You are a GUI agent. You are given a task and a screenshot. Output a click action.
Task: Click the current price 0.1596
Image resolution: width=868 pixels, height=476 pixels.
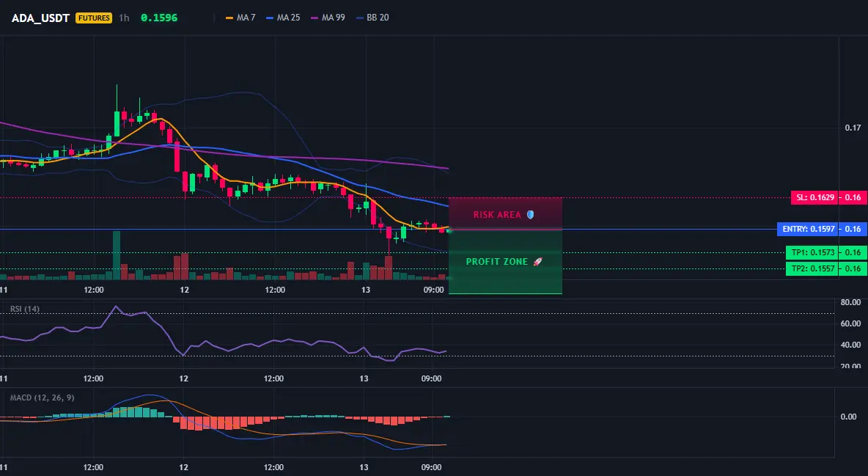(x=159, y=18)
